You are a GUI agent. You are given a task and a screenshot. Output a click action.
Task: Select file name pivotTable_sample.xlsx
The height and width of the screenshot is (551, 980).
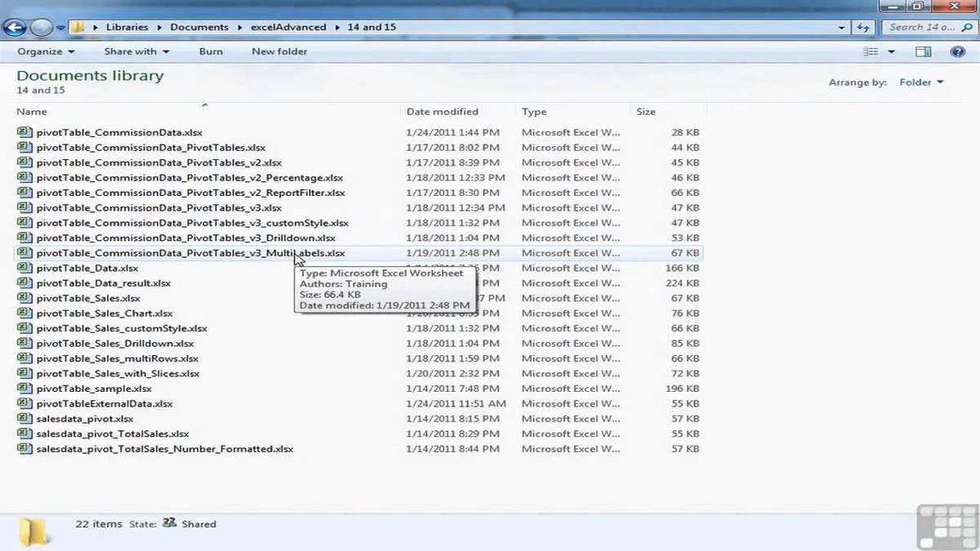pos(94,389)
